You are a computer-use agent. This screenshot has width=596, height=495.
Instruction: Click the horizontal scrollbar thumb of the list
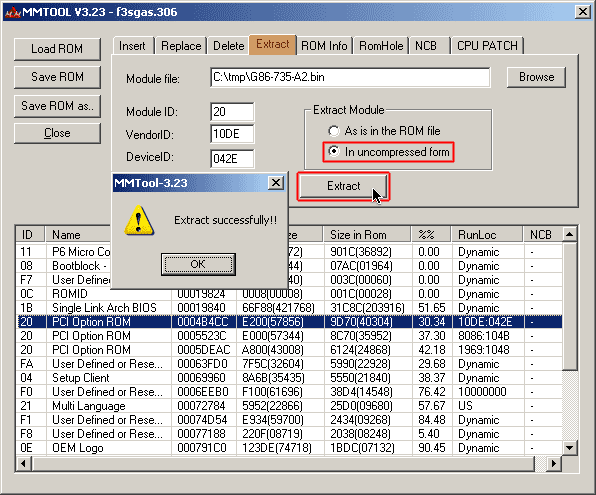pos(283,463)
